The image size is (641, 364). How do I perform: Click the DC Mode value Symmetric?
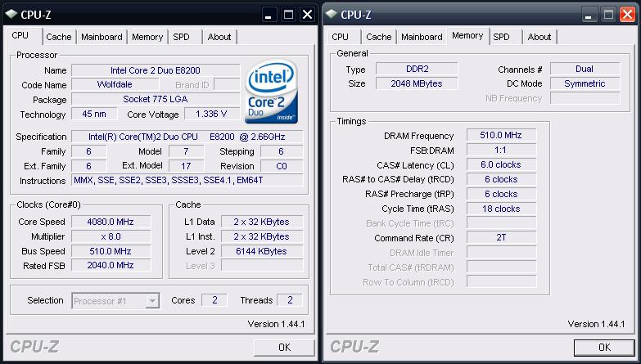point(585,83)
